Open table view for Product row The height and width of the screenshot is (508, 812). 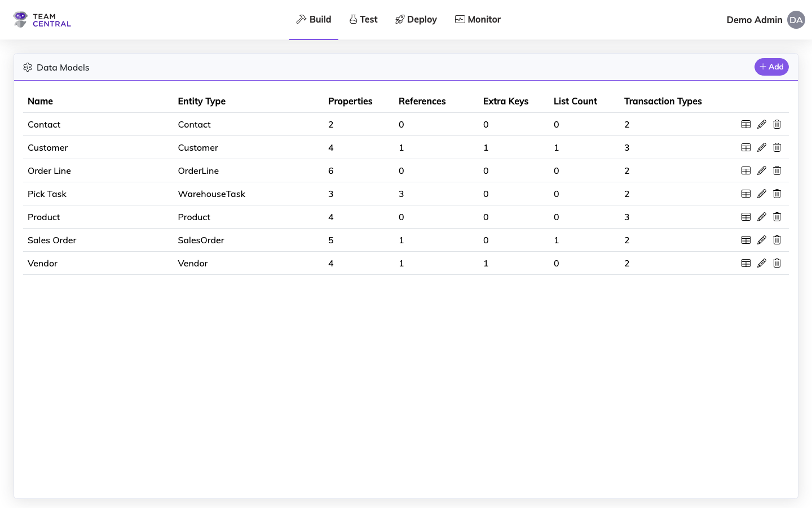click(746, 217)
